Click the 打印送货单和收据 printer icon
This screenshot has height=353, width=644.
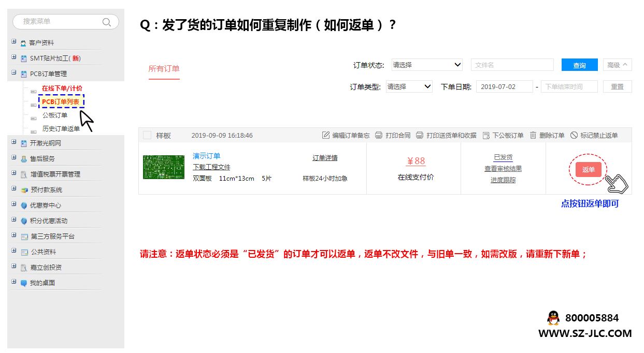420,135
